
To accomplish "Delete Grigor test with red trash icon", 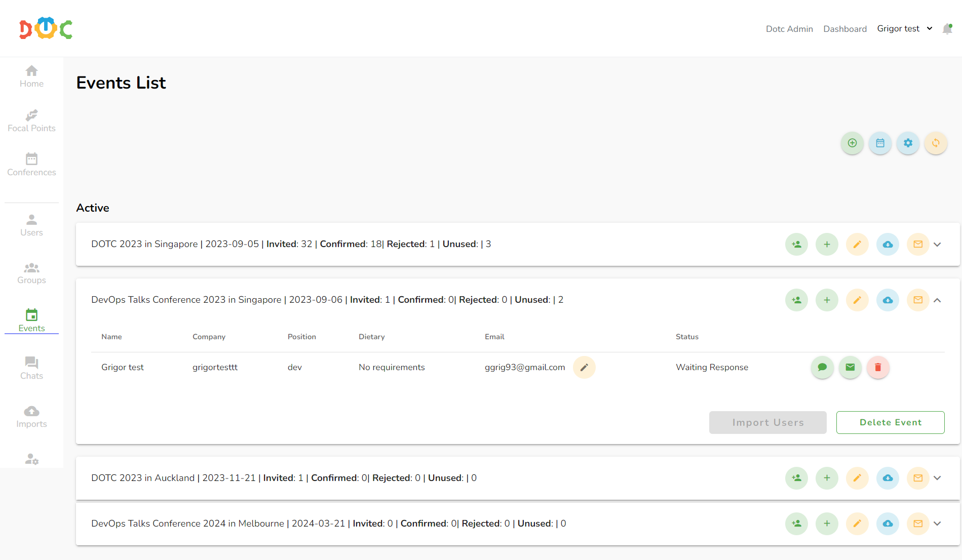I will pyautogui.click(x=878, y=368).
